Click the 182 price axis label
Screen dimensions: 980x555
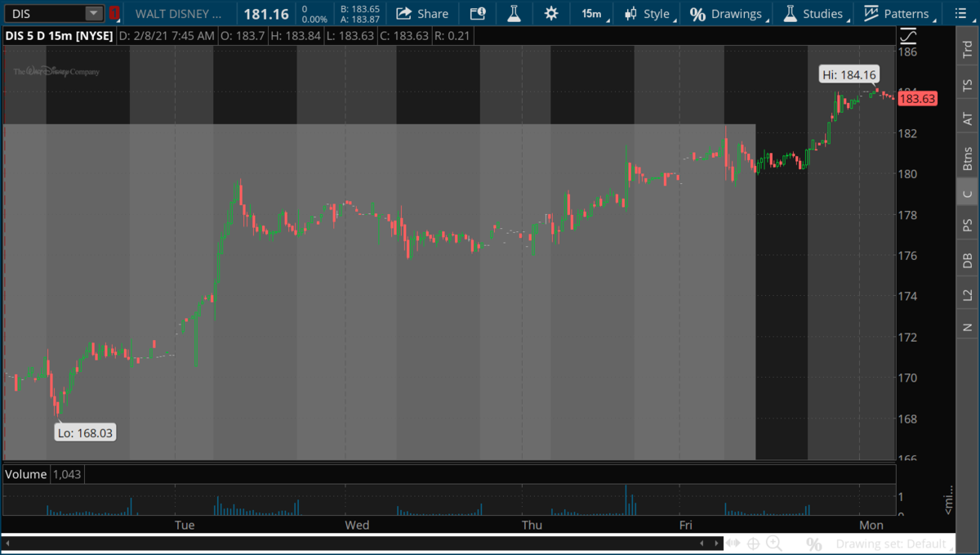[908, 133]
